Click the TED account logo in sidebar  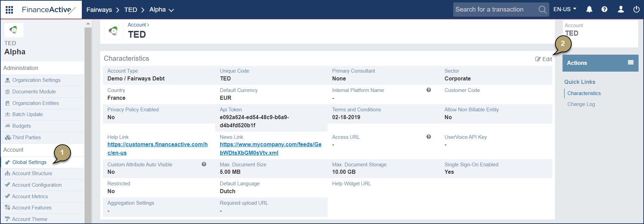(x=14, y=30)
